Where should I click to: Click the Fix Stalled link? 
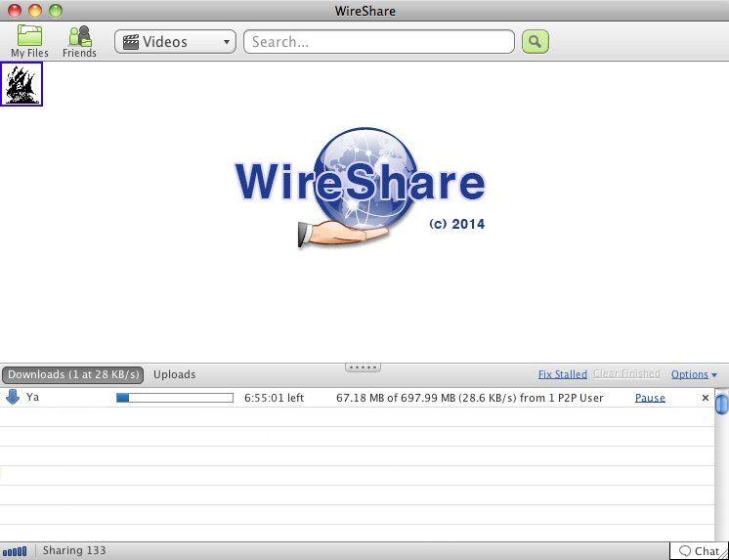pos(563,374)
